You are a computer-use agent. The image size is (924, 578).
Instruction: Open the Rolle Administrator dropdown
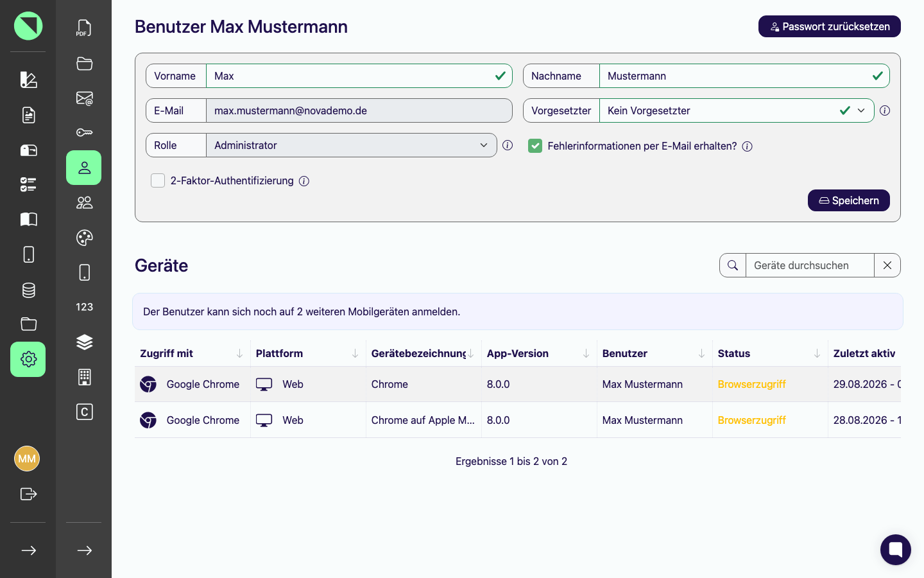(x=351, y=145)
